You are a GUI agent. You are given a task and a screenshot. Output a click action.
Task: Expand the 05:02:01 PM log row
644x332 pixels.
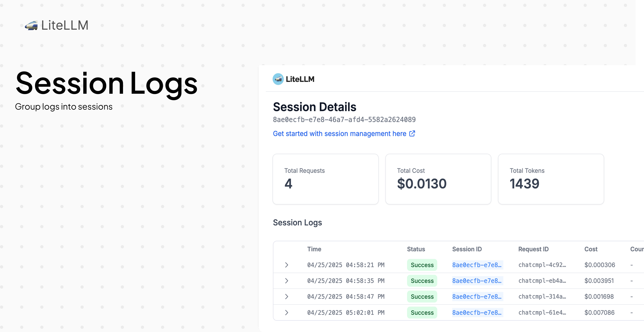pyautogui.click(x=287, y=313)
